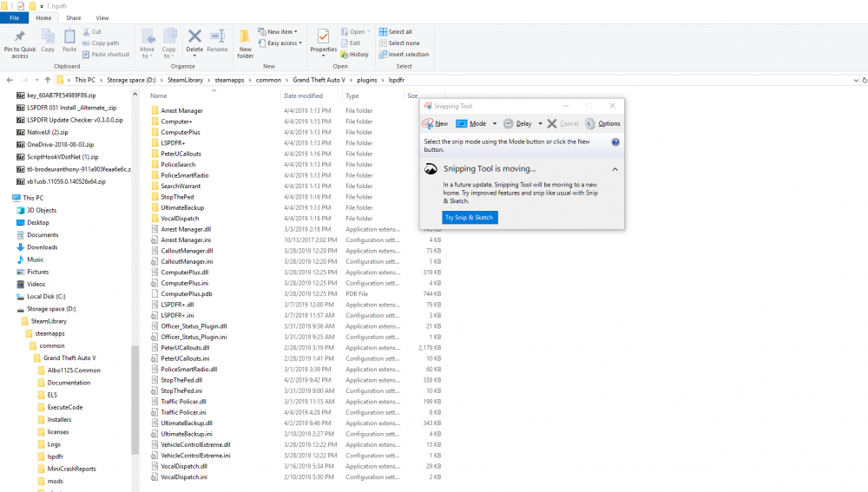Open the Open button dropdown in ribbon

click(369, 31)
